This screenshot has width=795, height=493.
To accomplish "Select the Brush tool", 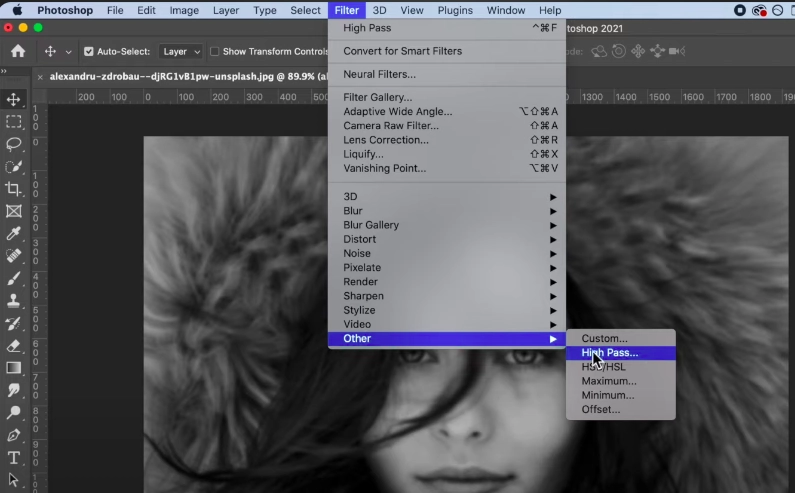I will pyautogui.click(x=14, y=278).
